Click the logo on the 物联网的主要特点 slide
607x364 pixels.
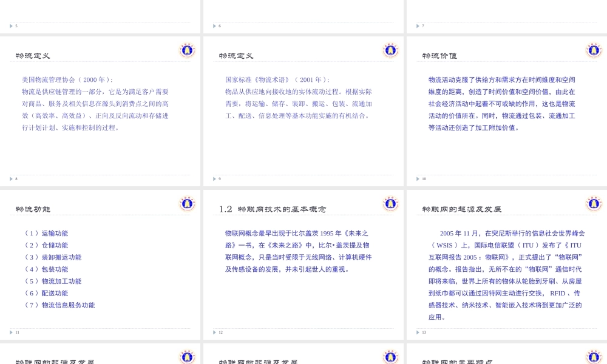pos(593,357)
